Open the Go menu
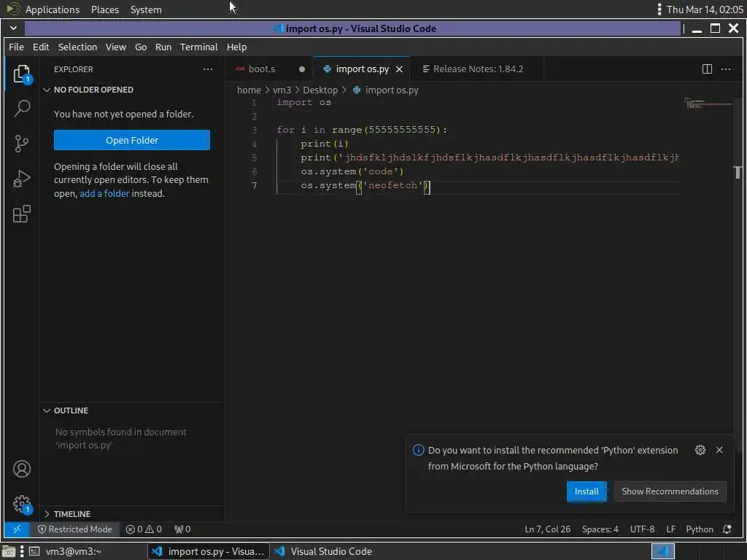The height and width of the screenshot is (560, 747). click(141, 47)
